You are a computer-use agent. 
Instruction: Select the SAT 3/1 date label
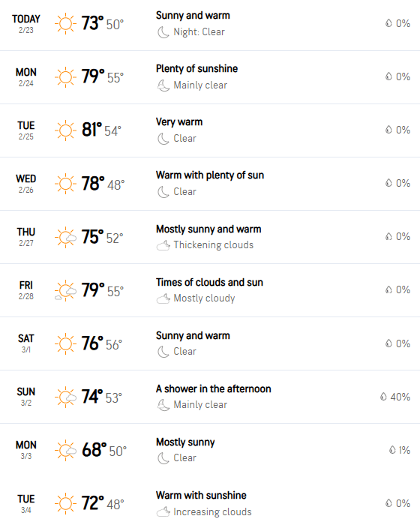coord(26,343)
